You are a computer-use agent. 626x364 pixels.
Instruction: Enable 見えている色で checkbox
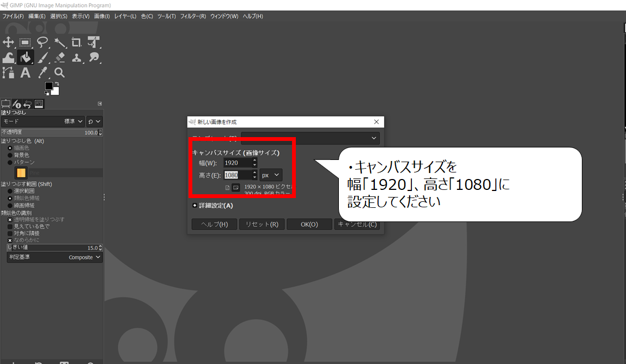click(10, 226)
